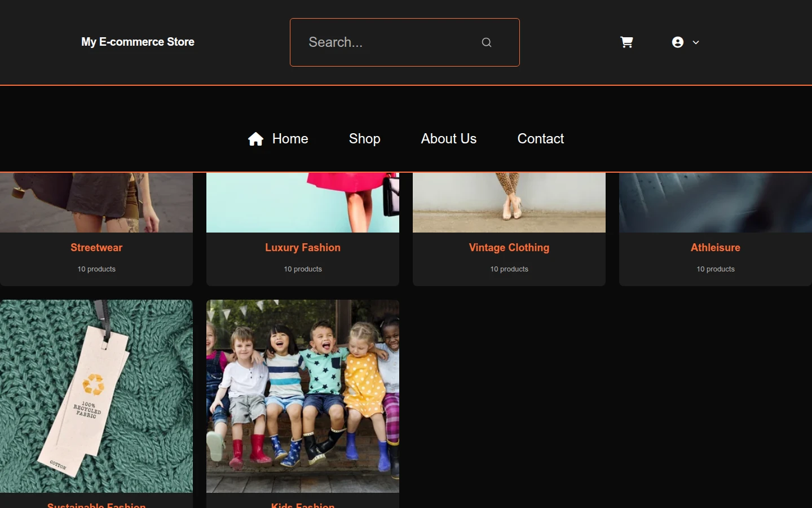Image resolution: width=812 pixels, height=508 pixels.
Task: Click the My E-commerce Store logo text
Action: (x=138, y=42)
